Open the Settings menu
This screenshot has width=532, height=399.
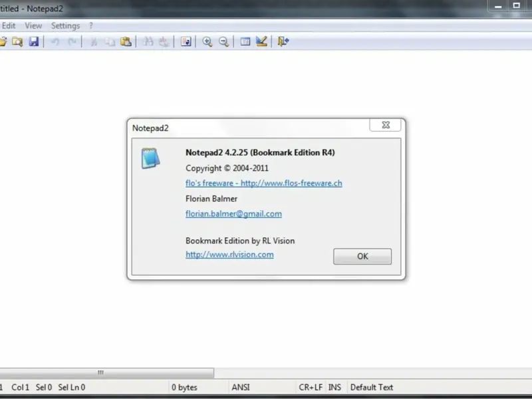tap(65, 26)
